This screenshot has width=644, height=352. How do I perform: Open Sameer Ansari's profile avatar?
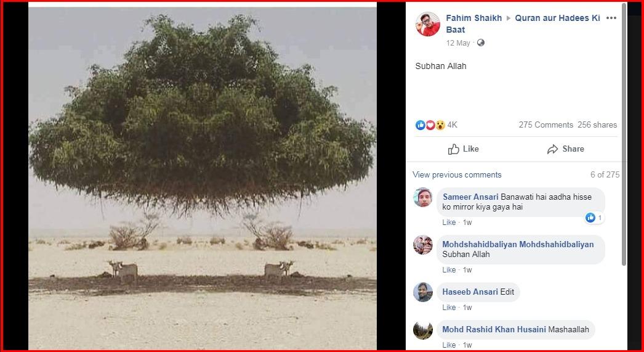click(x=422, y=197)
